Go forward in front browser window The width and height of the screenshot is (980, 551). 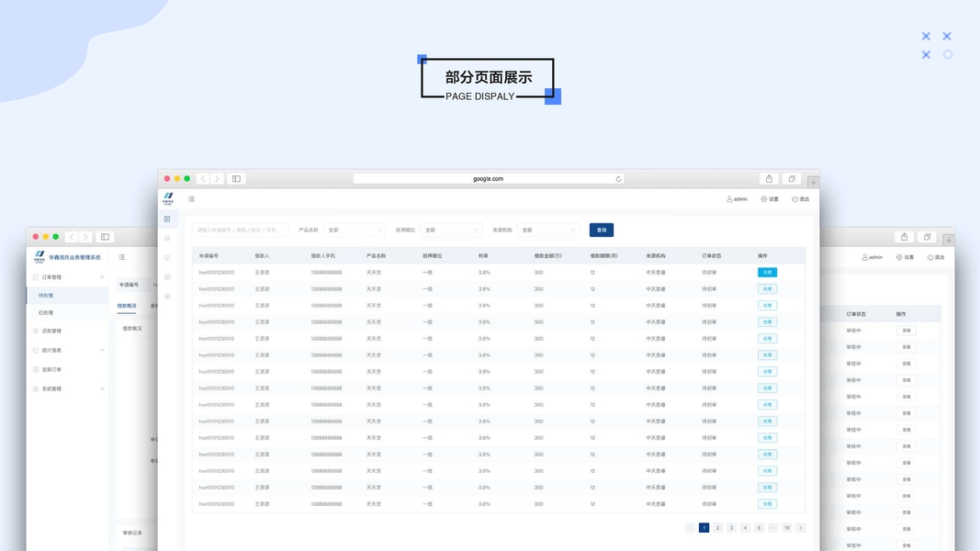coord(217,179)
